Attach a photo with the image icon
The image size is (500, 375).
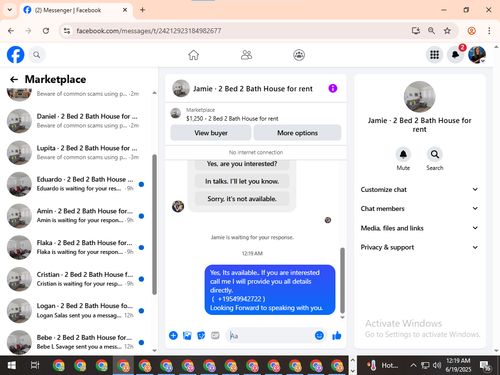pos(187,335)
